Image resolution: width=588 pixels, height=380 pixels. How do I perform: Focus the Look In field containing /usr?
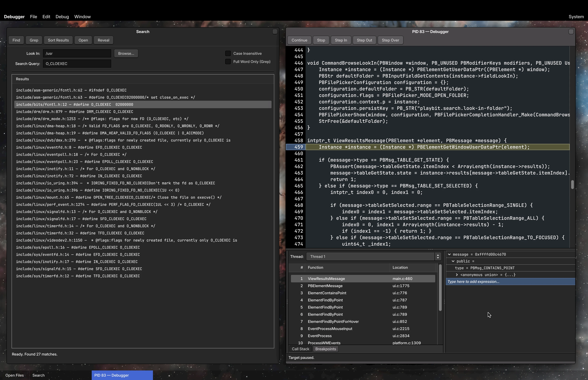(77, 54)
